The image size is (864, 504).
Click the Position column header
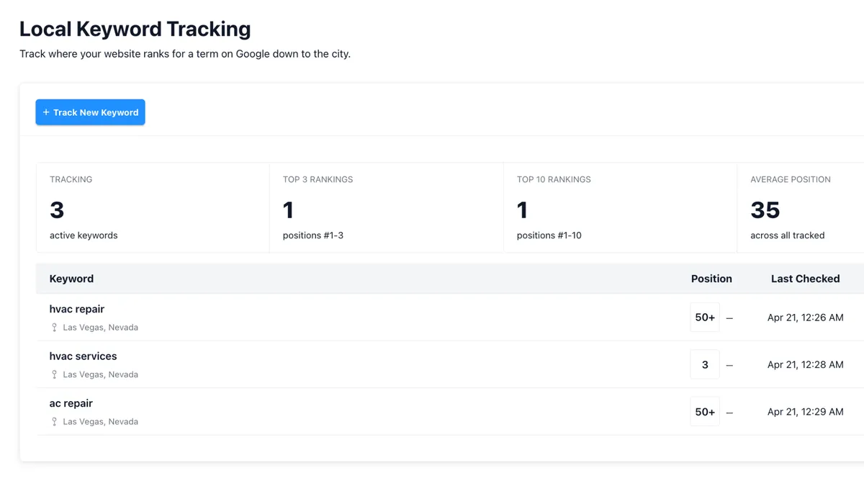tap(711, 279)
